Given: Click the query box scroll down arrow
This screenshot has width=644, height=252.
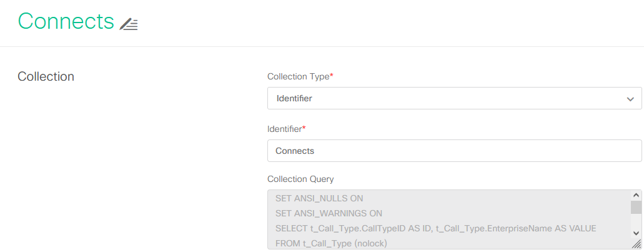Looking at the screenshot, I should pos(636,233).
